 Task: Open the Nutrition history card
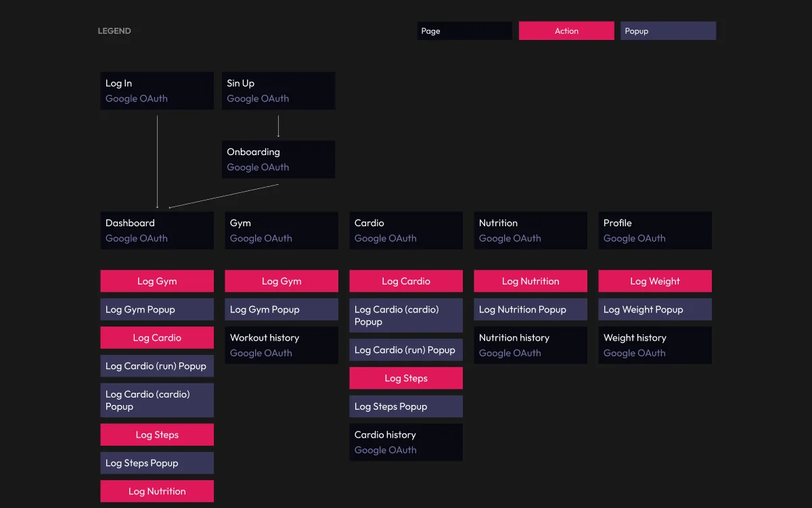[531, 345]
